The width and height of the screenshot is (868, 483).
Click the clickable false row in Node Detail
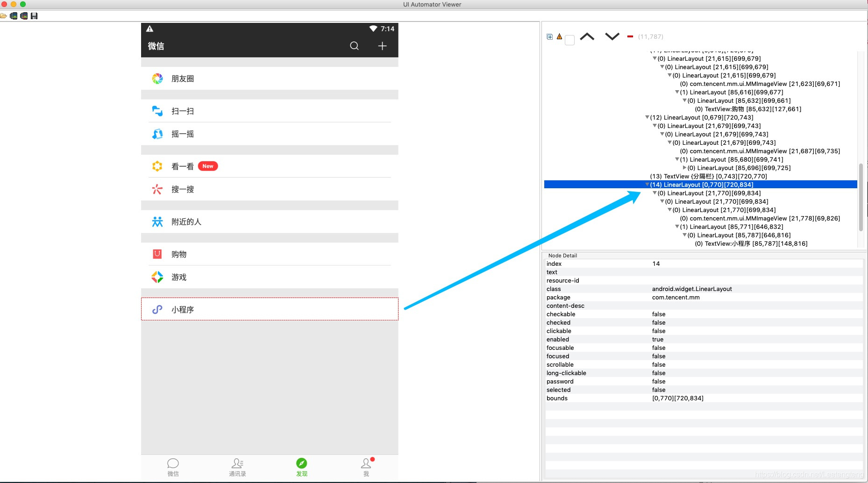click(x=704, y=331)
